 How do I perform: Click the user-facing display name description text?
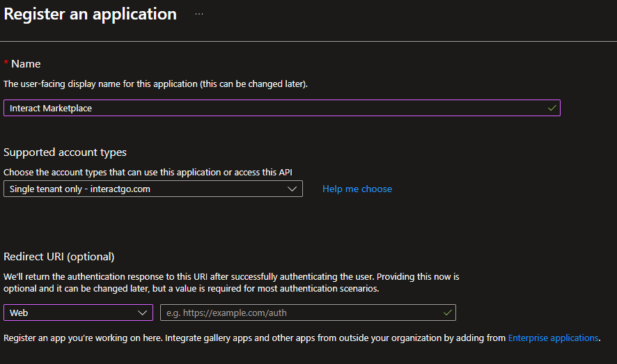click(x=155, y=84)
